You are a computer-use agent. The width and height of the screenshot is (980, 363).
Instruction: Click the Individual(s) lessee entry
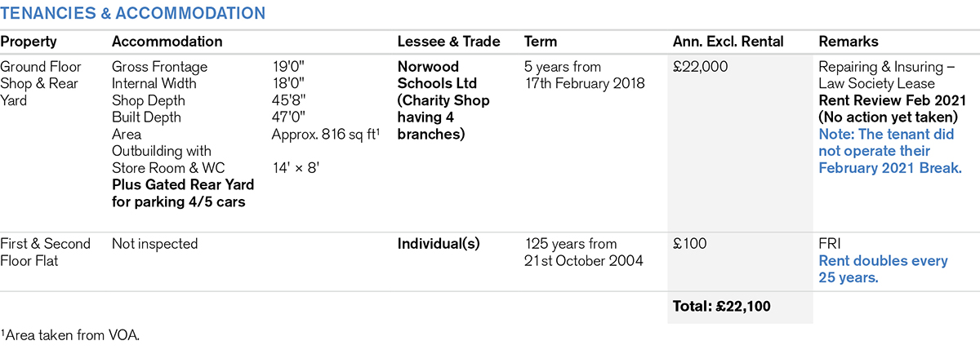click(438, 244)
